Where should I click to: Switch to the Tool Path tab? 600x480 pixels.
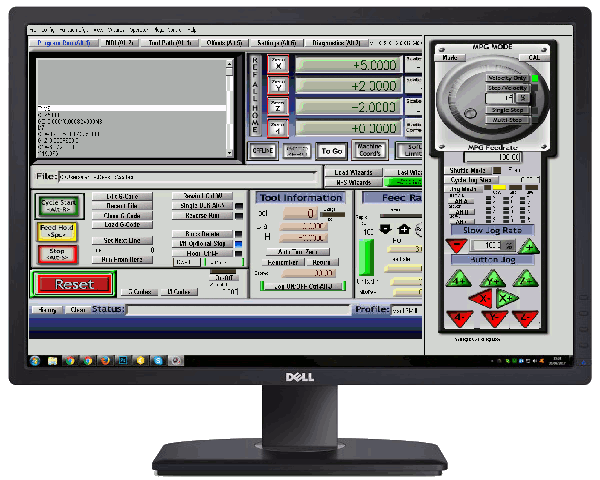point(167,44)
